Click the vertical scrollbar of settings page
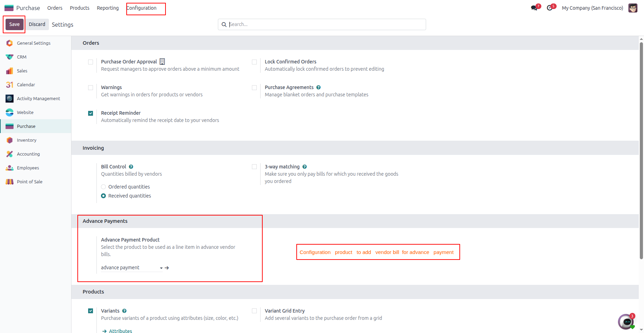644x333 pixels. tap(641, 150)
